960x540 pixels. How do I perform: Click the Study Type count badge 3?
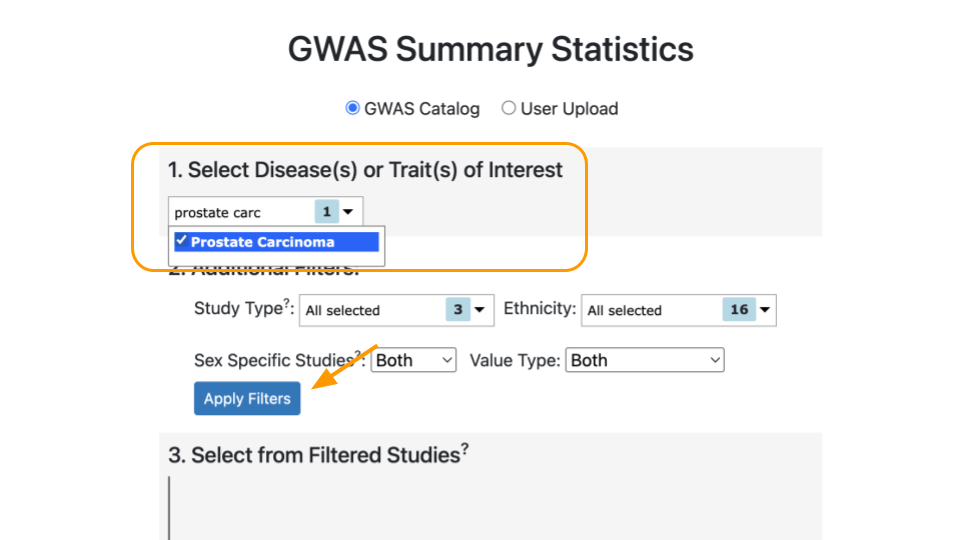[x=457, y=310]
